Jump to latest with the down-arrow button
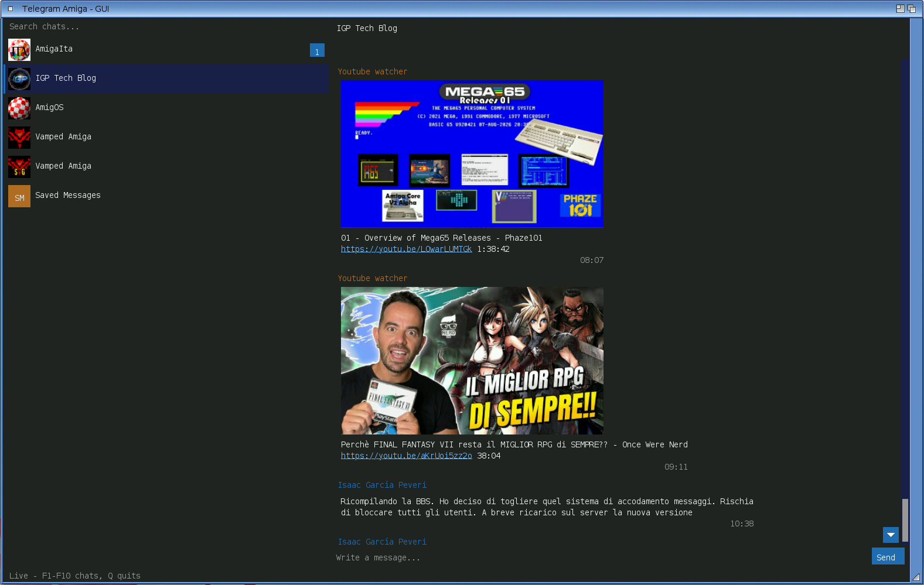The image size is (924, 585). (x=891, y=535)
